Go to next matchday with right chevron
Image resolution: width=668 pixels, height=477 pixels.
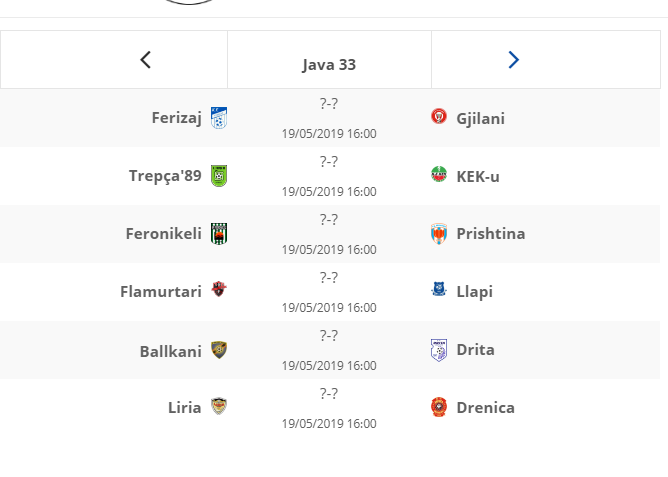tap(514, 60)
